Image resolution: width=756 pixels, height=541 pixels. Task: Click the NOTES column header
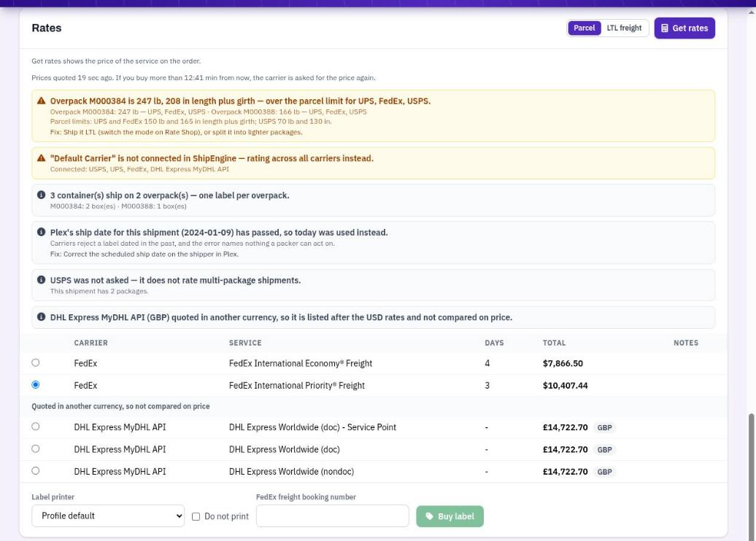[x=686, y=343]
